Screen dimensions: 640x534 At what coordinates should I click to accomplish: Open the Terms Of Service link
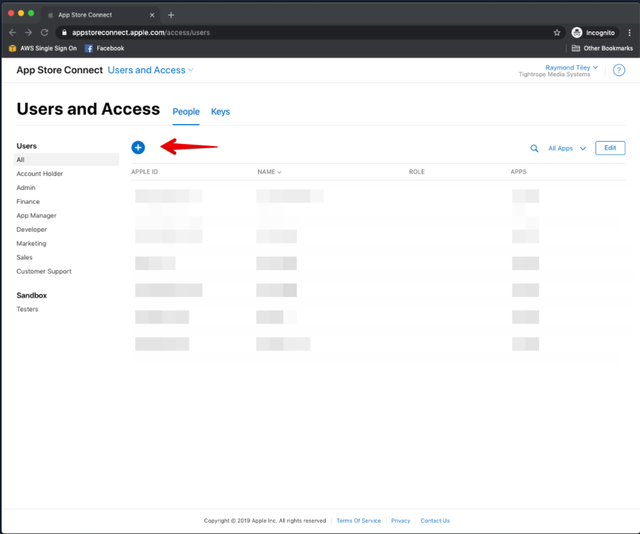click(358, 521)
